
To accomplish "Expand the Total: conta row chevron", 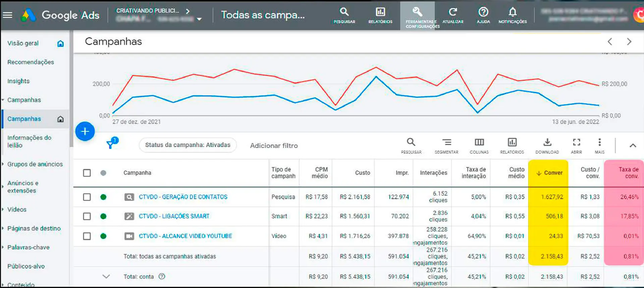I will [106, 277].
